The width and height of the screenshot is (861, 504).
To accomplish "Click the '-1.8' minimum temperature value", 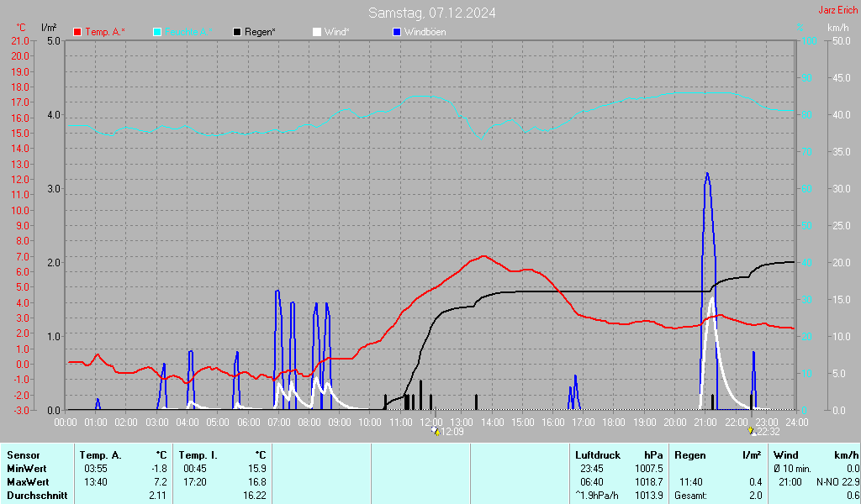I will 159,469.
